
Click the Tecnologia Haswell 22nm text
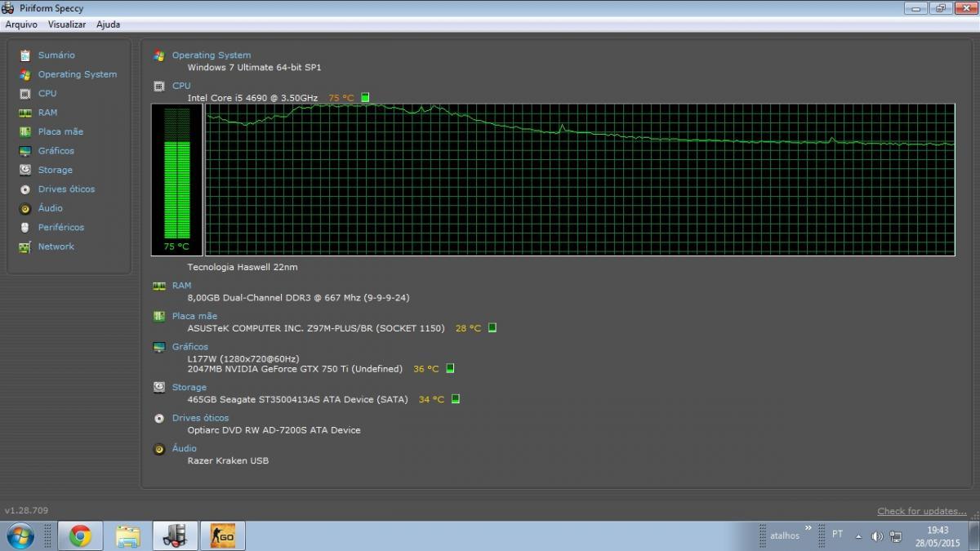pos(243,267)
